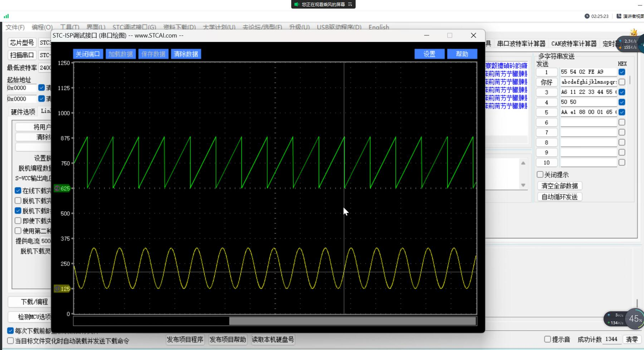Click the empty string field in row 7
The height and width of the screenshot is (350, 644).
pos(589,132)
